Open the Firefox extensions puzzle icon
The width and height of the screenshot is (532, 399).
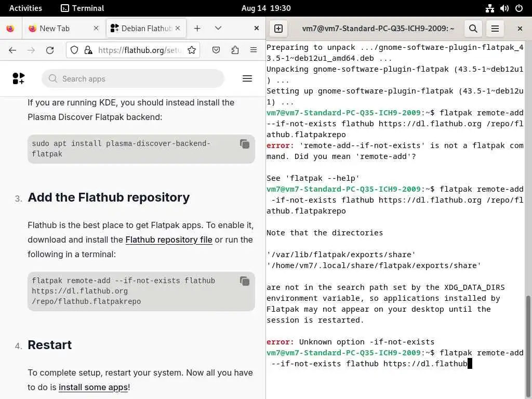[x=235, y=50]
